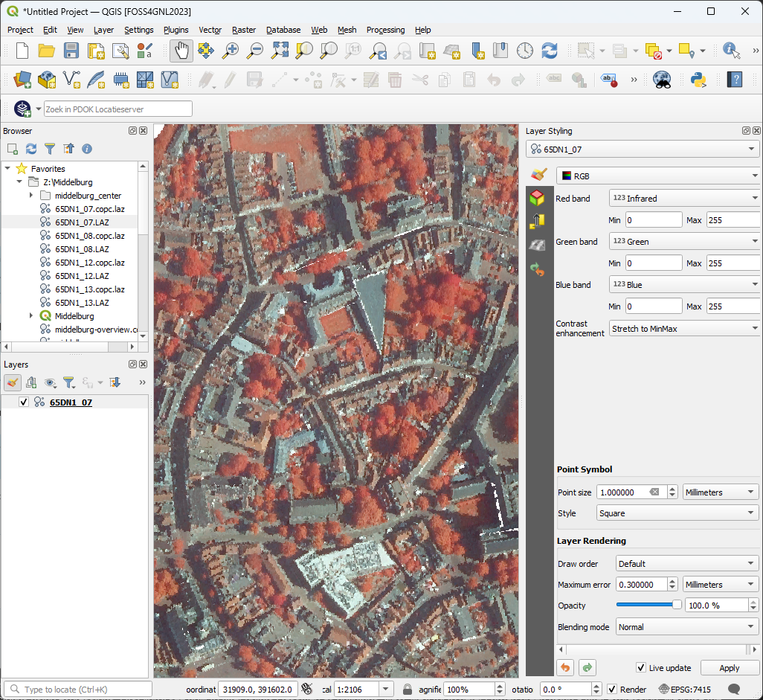Open the Elevation tab icon in Layer Styling
This screenshot has width=763, height=700.
tap(537, 221)
